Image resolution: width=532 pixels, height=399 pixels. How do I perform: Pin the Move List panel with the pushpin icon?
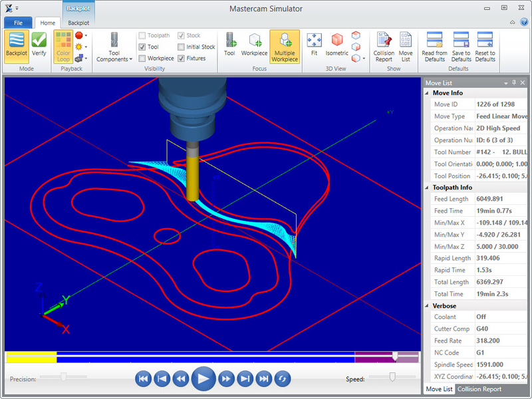click(514, 82)
